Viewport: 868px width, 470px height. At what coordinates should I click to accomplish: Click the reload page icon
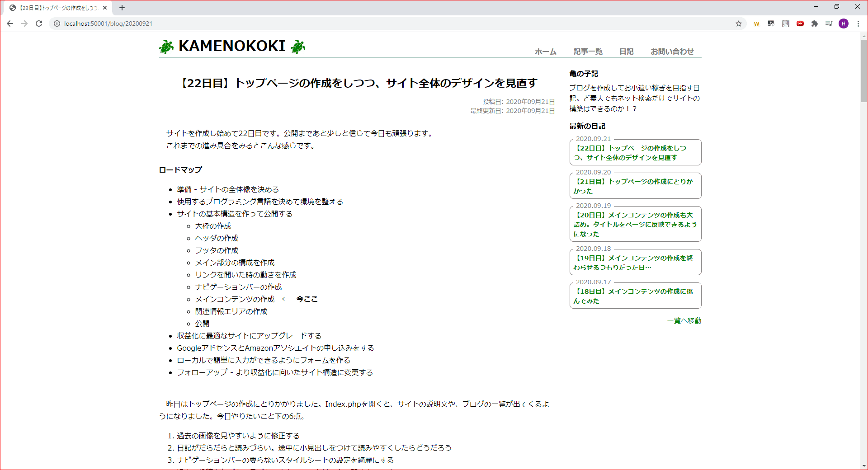click(39, 23)
